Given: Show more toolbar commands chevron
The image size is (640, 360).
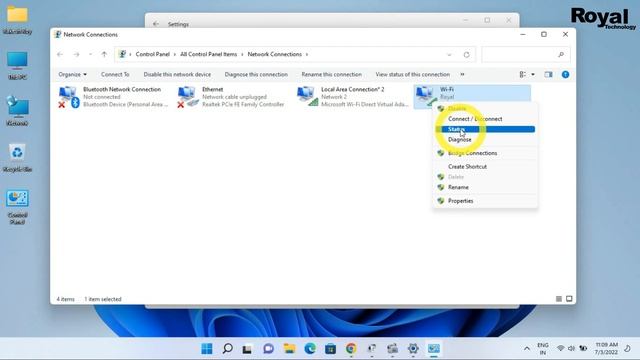Looking at the screenshot, I should coord(462,74).
